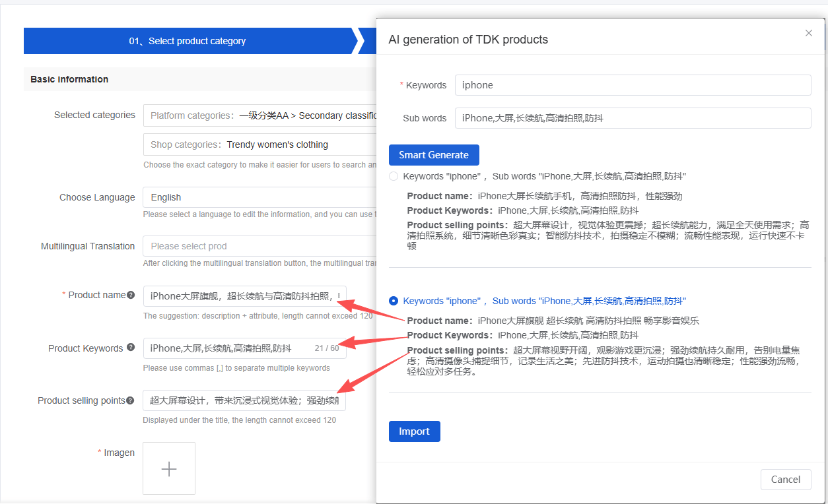Click the Product name length suggestion hint

(258, 316)
